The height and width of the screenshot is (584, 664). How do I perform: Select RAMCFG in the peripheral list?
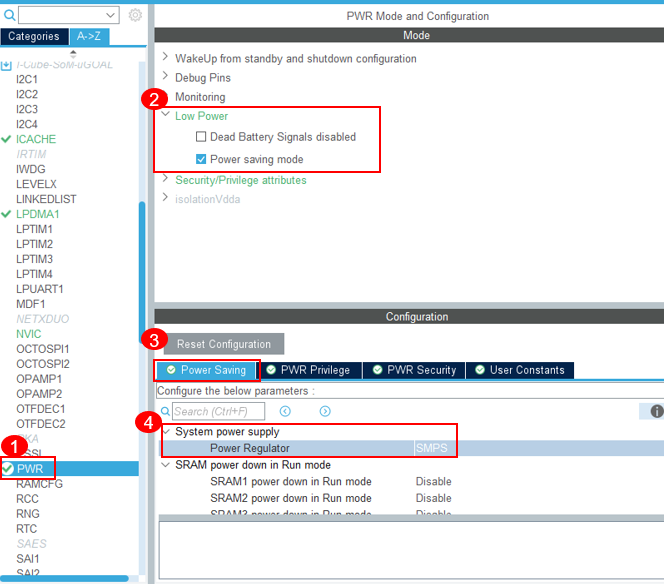[39, 484]
